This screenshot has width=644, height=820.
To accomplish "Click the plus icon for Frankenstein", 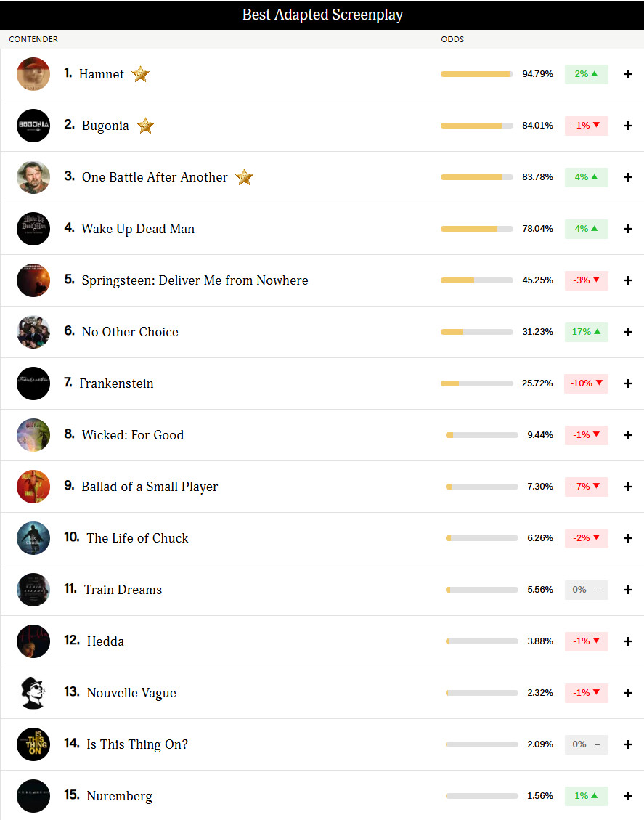I will point(628,383).
